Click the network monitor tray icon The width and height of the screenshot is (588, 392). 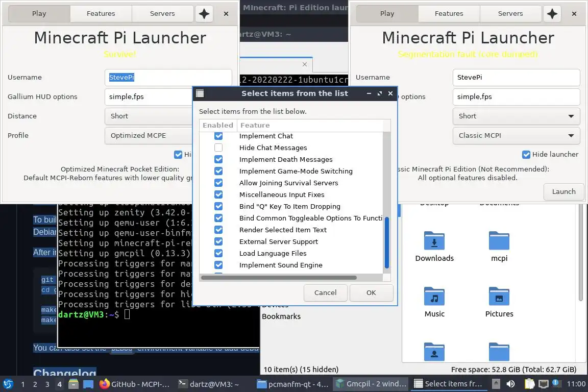543,384
